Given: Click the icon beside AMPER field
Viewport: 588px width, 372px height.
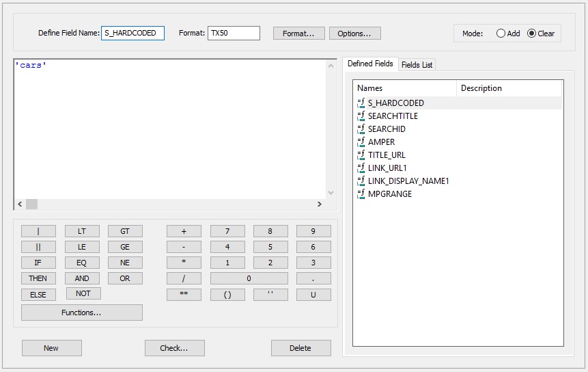Looking at the screenshot, I should [361, 142].
